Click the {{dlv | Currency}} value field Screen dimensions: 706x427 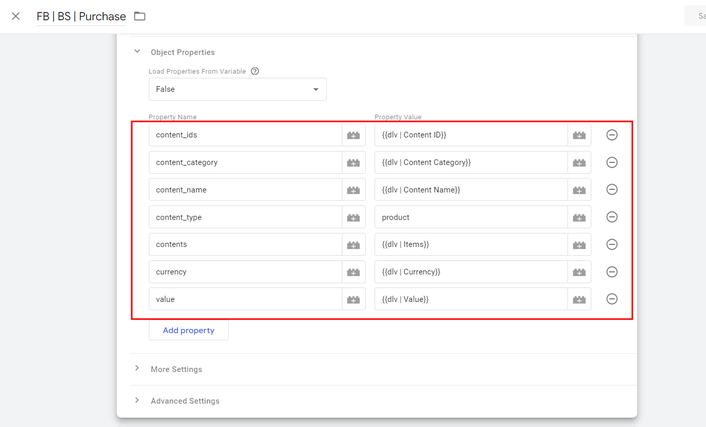[x=470, y=272]
